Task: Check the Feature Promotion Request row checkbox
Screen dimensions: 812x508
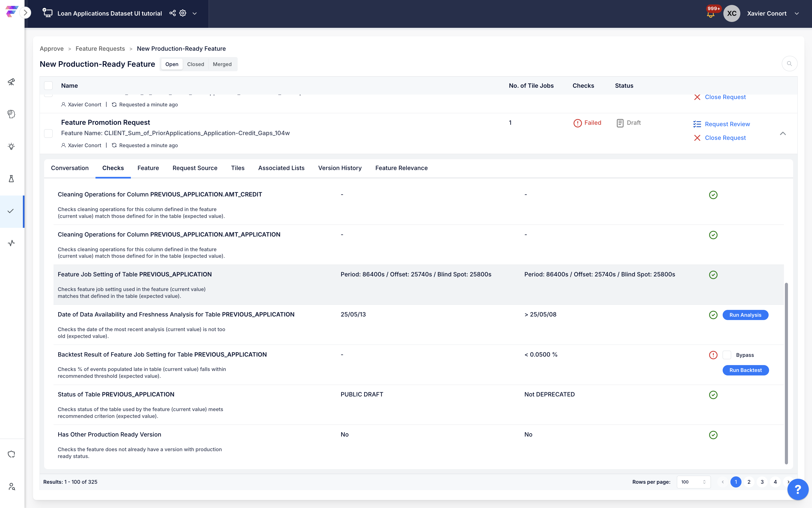Action: [48, 133]
